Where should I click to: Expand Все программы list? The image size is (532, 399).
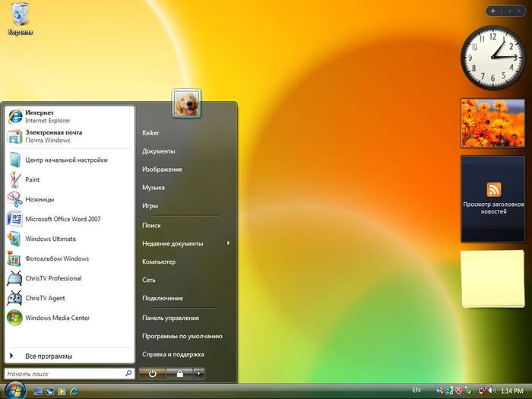point(47,356)
